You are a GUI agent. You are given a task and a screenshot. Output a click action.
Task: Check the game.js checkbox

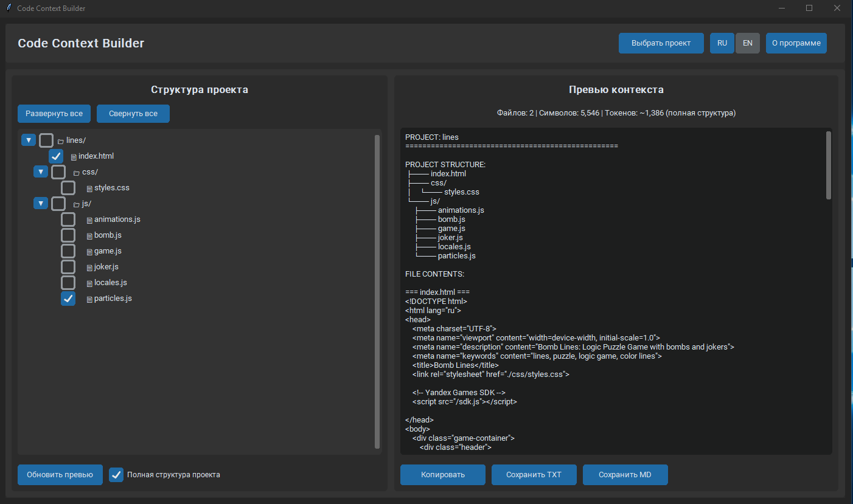[x=68, y=251]
